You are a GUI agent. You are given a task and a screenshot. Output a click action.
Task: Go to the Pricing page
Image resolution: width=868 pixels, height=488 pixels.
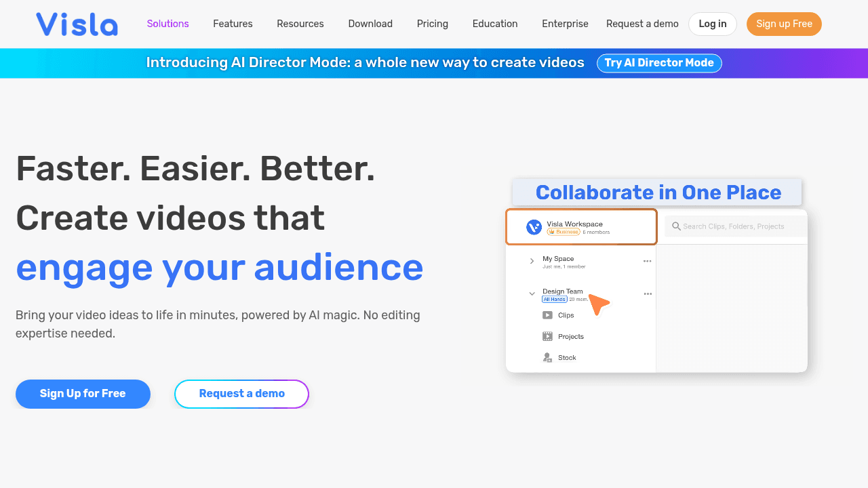(432, 24)
